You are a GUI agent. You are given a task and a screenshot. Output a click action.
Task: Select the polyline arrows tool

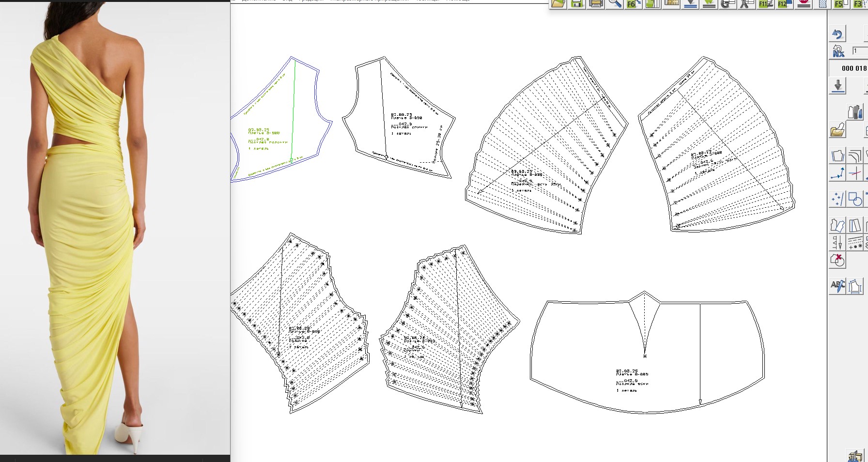tap(837, 173)
